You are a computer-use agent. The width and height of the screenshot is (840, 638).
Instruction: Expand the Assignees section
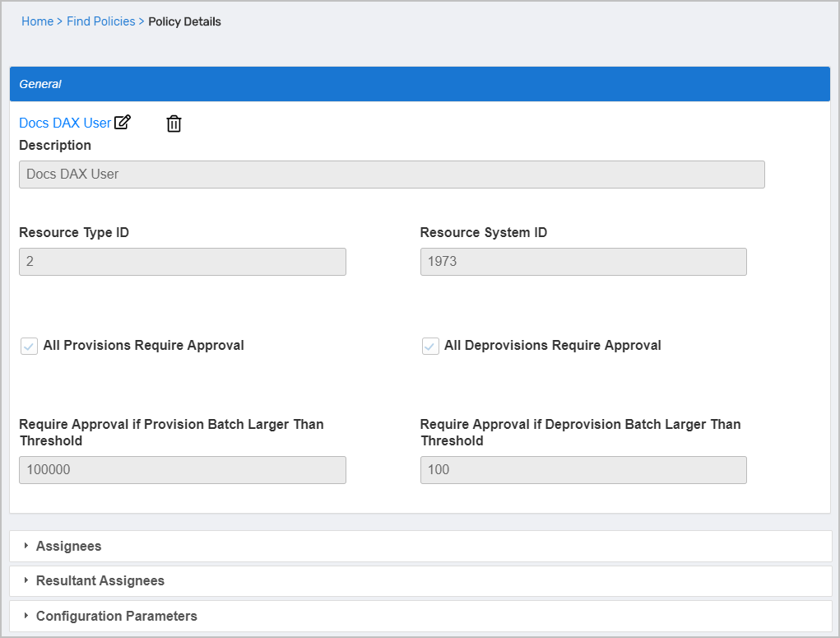(x=69, y=546)
